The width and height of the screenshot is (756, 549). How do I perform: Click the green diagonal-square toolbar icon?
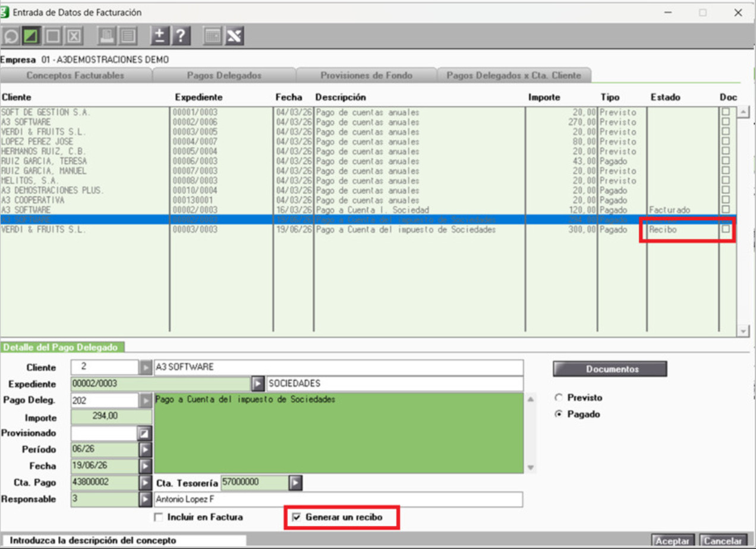point(31,36)
